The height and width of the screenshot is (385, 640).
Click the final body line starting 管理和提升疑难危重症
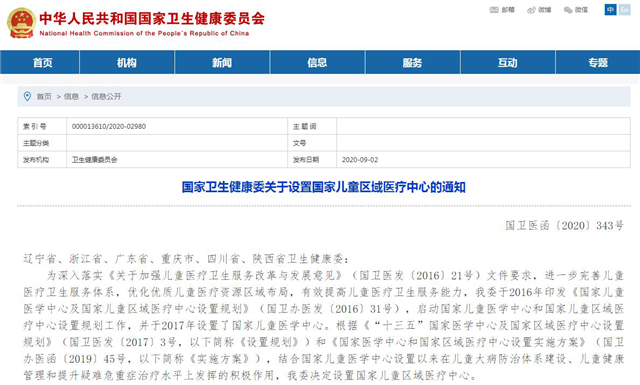point(250,375)
